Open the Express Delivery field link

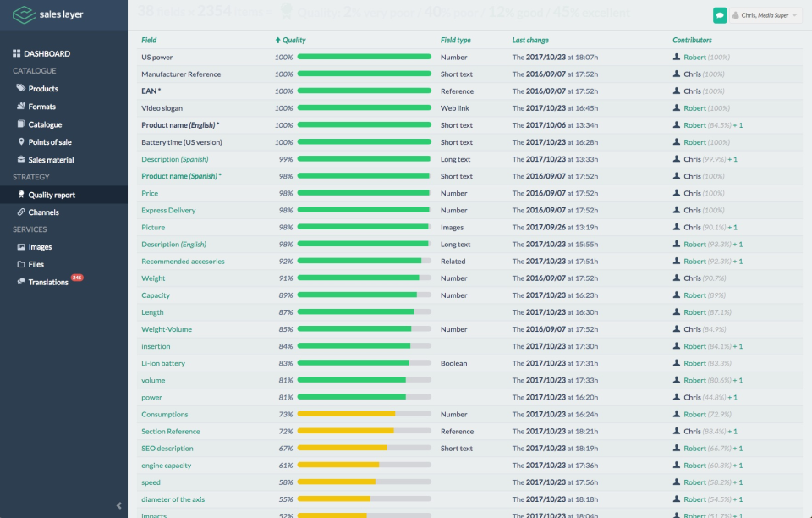pos(168,210)
